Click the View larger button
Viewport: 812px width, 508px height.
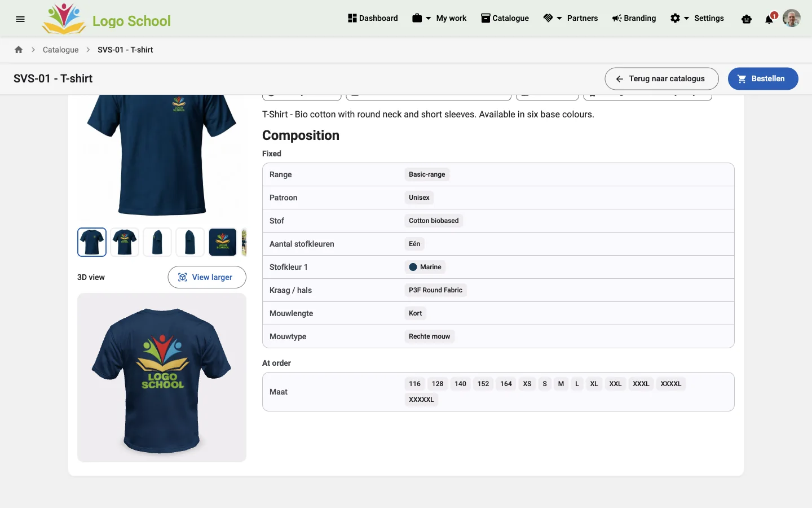point(207,277)
